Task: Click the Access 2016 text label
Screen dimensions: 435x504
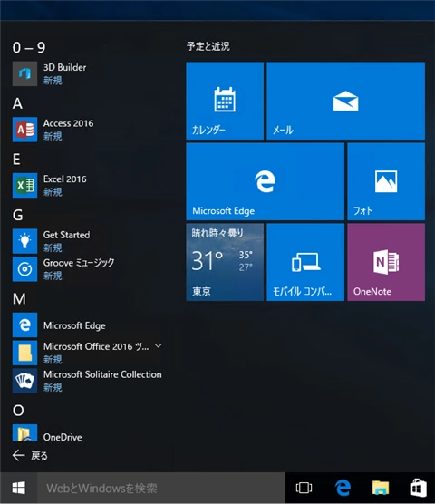Action: point(69,123)
